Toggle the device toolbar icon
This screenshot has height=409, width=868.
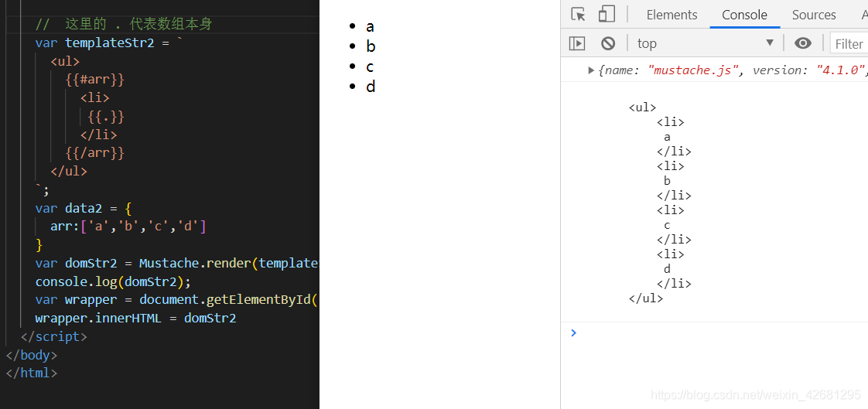607,15
